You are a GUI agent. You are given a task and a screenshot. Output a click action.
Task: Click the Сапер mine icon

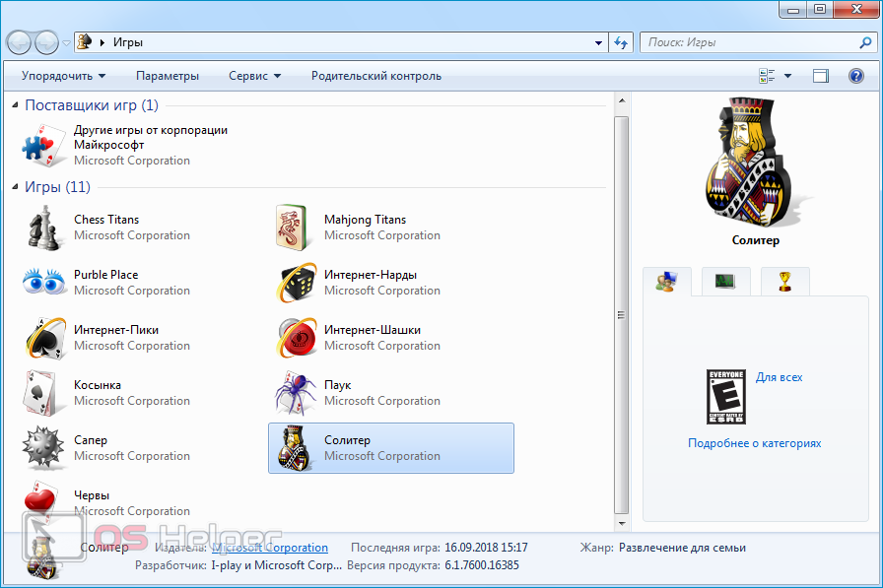click(x=44, y=448)
